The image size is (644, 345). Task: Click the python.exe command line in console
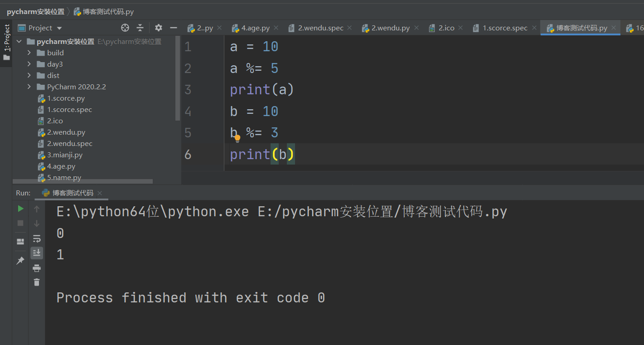coord(281,212)
